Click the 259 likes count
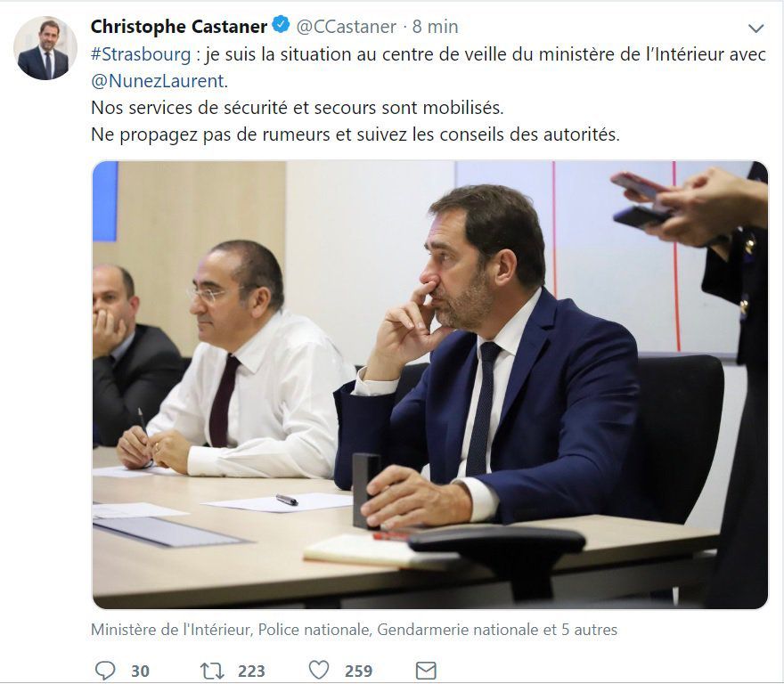The width and height of the screenshot is (784, 684). coord(358,671)
